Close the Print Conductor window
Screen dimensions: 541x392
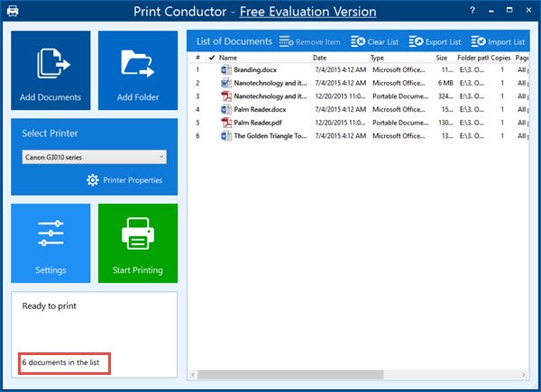click(528, 10)
